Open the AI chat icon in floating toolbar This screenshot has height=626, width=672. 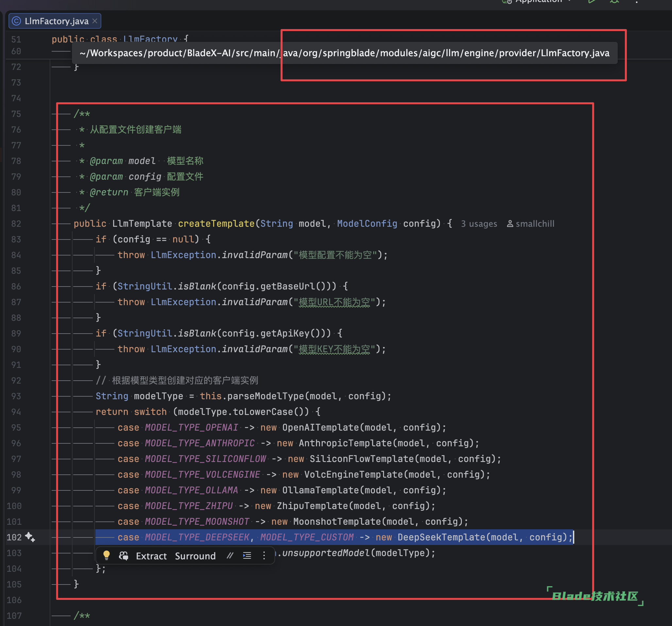point(123,556)
